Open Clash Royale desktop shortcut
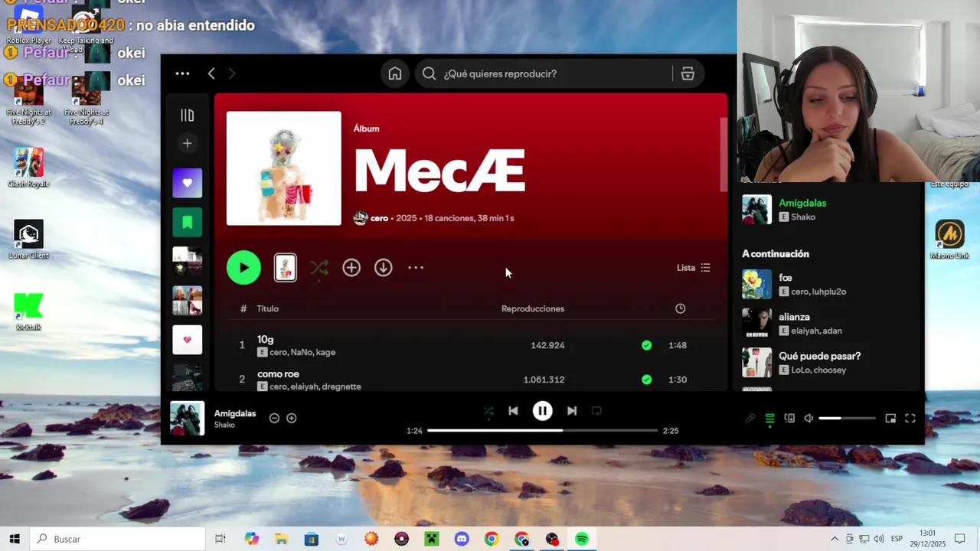Screen dimensions: 980x551 pos(28,168)
